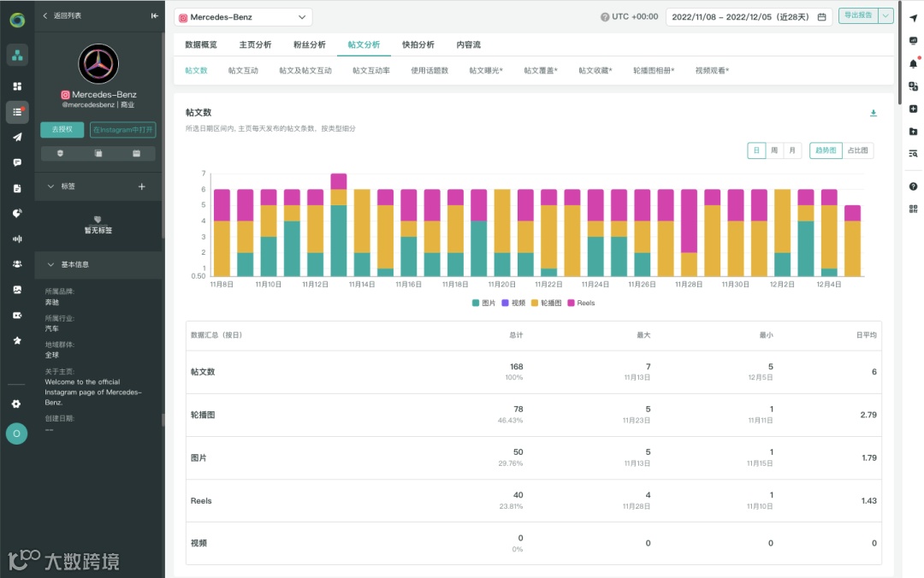This screenshot has height=578, width=924.
Task: Select the 帖文及帖文互动 sub-tab
Action: [305, 71]
